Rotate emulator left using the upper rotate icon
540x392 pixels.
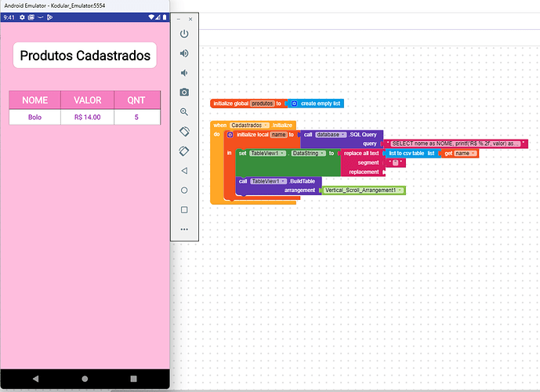(184, 132)
